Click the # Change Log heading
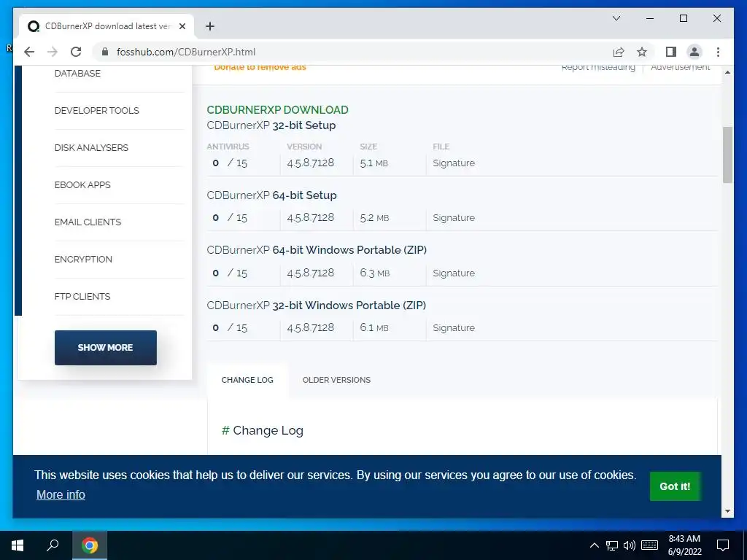Image resolution: width=747 pixels, height=560 pixels. (x=263, y=430)
